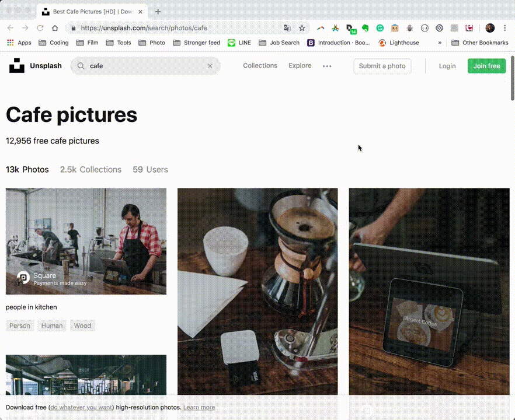
Task: Click the Wood tag
Action: click(82, 325)
